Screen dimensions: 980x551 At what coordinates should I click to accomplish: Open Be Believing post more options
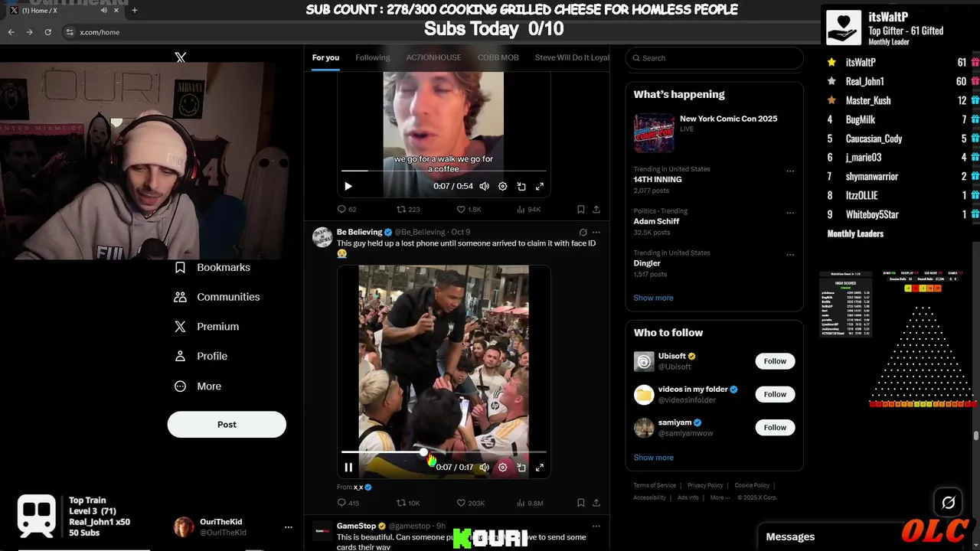click(x=596, y=232)
